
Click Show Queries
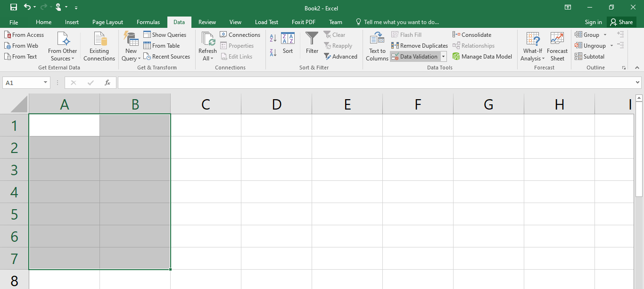pyautogui.click(x=165, y=35)
